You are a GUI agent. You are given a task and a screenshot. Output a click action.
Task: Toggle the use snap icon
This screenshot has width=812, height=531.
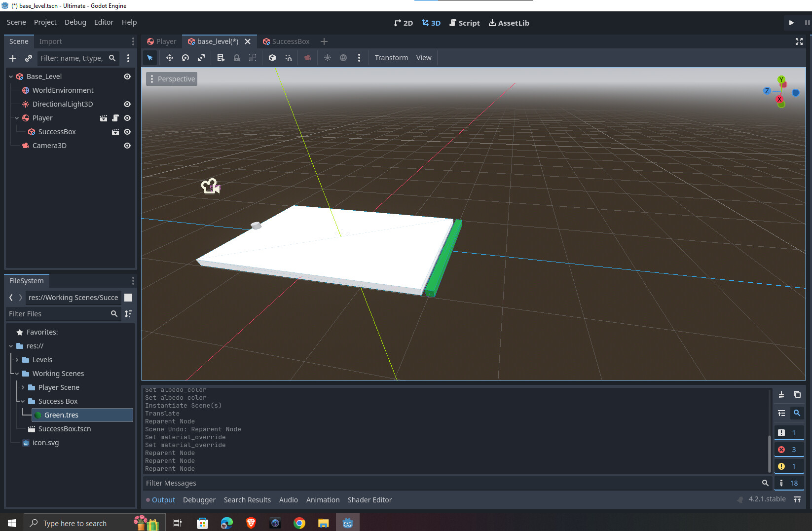289,58
